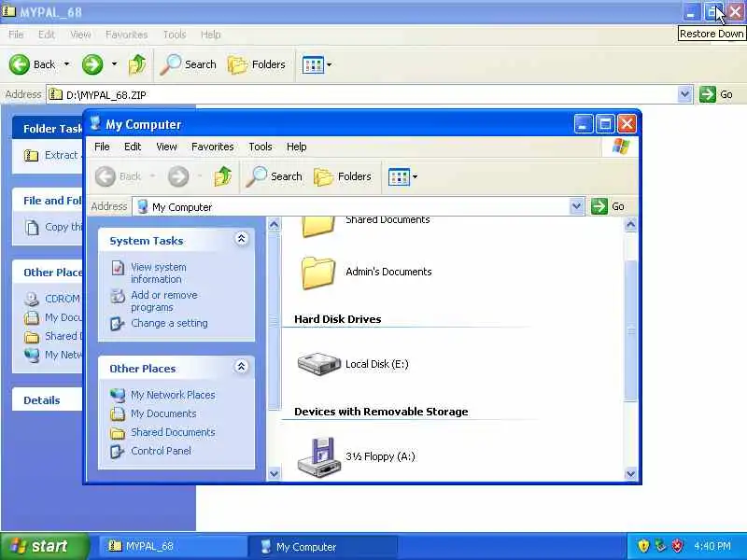Image resolution: width=747 pixels, height=560 pixels.
Task: Open Shared Documents link in My Computer sidebar
Action: (173, 432)
